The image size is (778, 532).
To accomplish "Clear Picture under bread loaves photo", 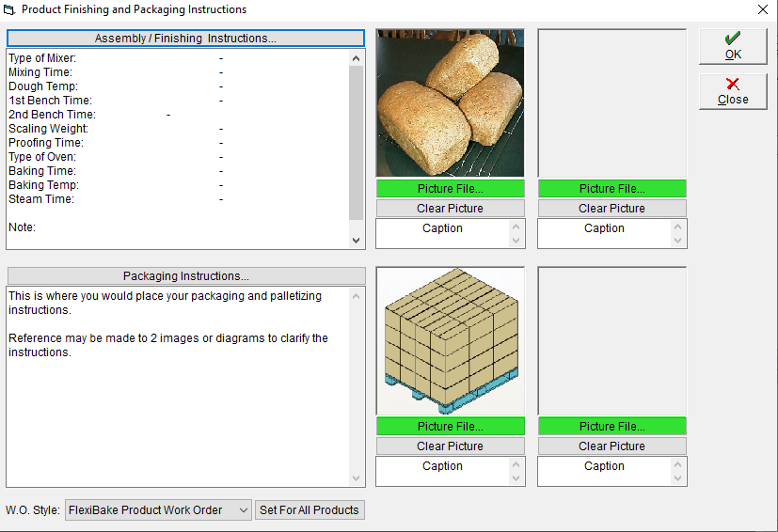I will click(450, 209).
